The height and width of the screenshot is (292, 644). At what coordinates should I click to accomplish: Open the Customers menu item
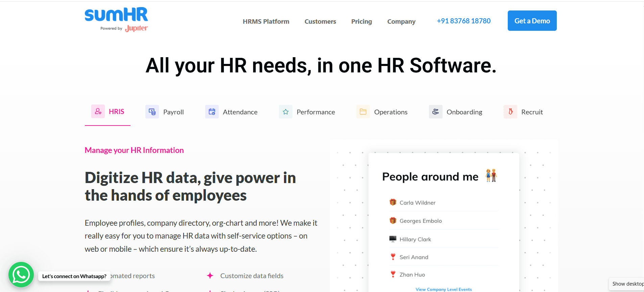tap(320, 21)
